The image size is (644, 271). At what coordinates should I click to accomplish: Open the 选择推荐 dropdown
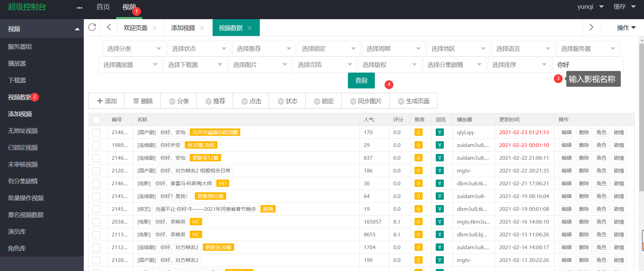(264, 49)
